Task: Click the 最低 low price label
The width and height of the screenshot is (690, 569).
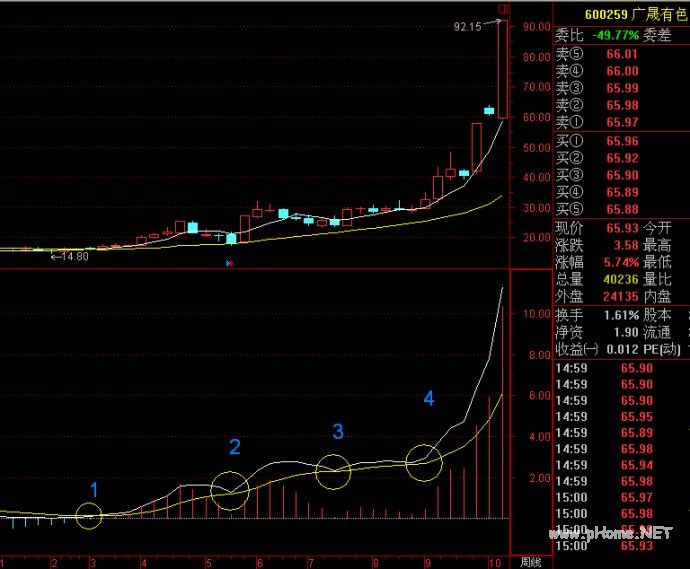Action: click(657, 262)
